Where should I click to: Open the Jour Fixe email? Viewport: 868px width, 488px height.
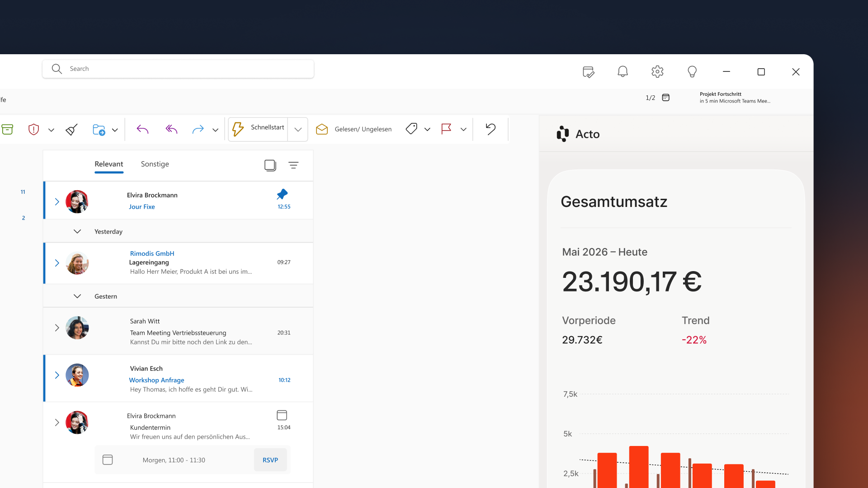tap(178, 201)
